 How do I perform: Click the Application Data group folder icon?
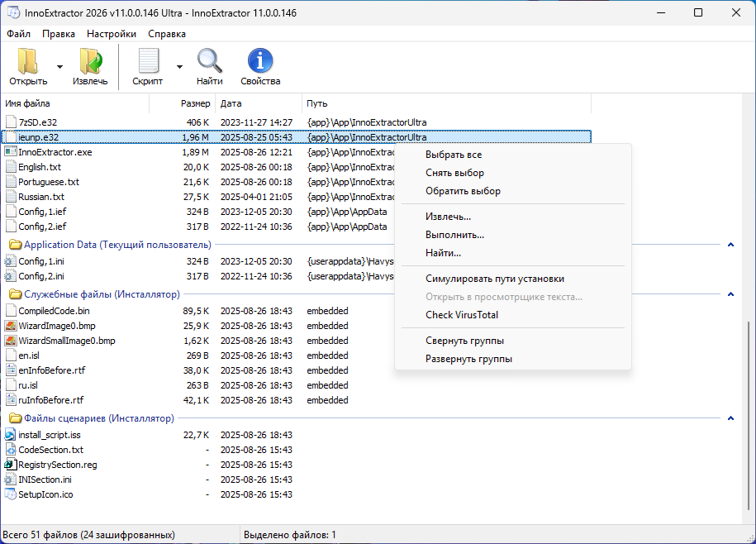[x=16, y=245]
